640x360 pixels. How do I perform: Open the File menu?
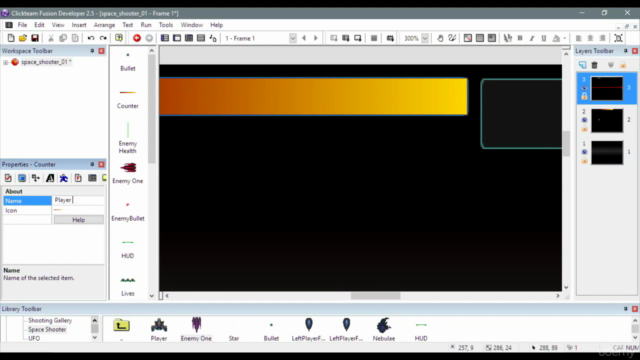coord(22,25)
